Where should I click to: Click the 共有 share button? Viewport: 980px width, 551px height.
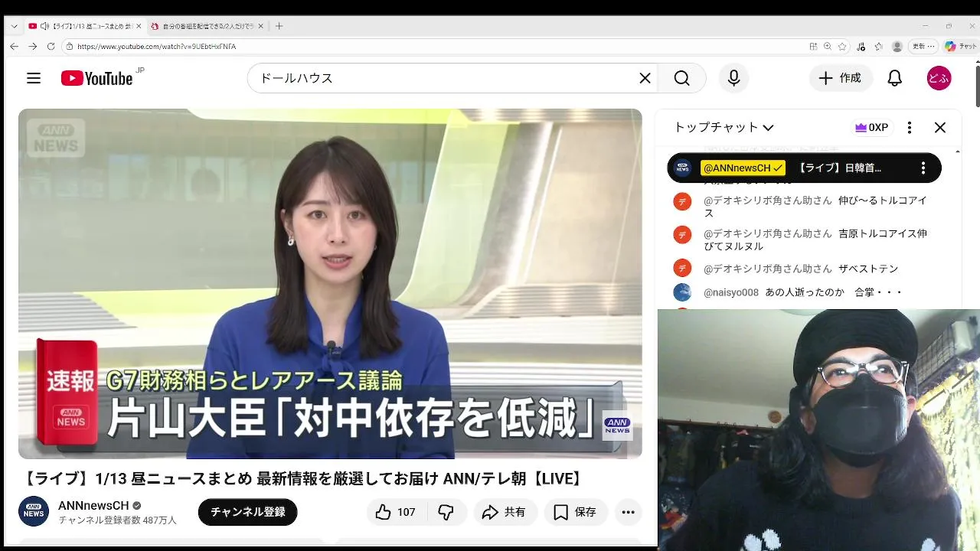pyautogui.click(x=505, y=512)
